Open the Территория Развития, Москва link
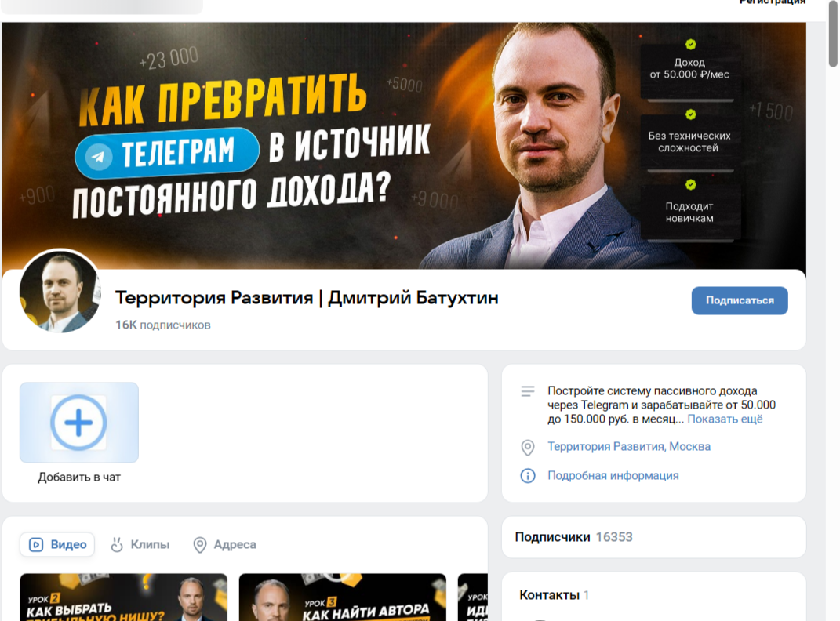The image size is (840, 621). coord(629,446)
